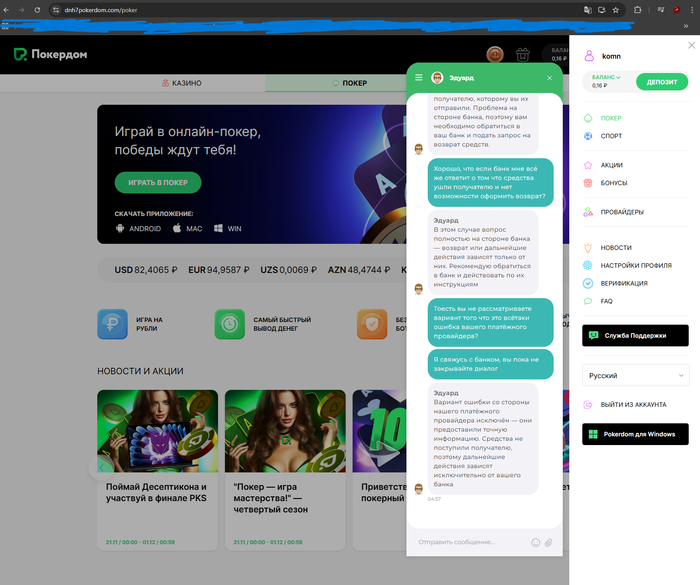Open Chrome three-dot menu

point(692,10)
